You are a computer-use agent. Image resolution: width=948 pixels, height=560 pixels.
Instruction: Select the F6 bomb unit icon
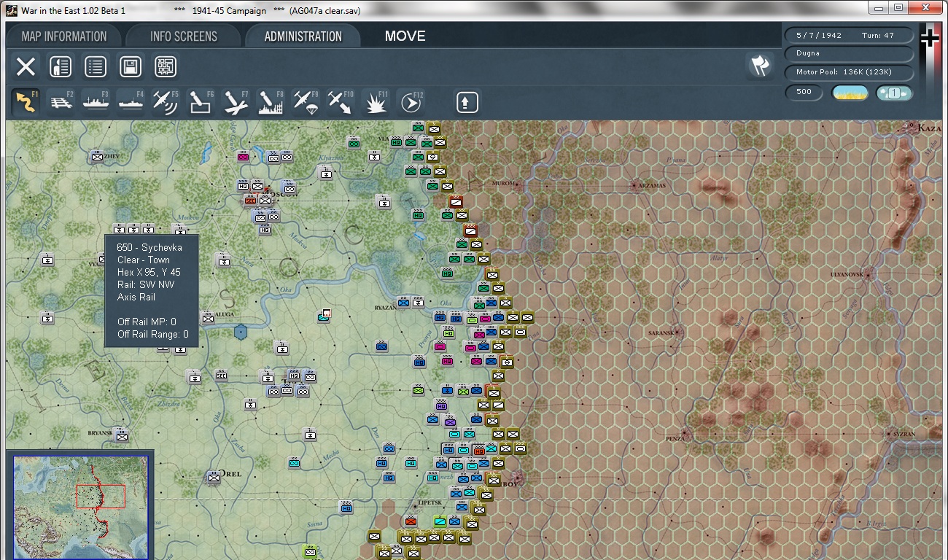201,102
